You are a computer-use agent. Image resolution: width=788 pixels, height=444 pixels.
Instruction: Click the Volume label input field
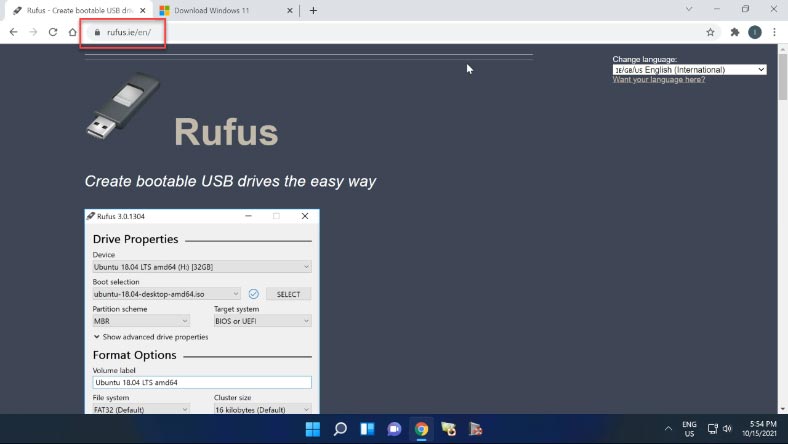[x=202, y=383]
